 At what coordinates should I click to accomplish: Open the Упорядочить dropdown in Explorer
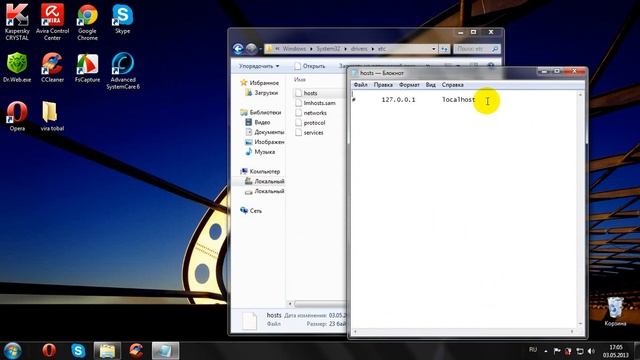pos(259,66)
